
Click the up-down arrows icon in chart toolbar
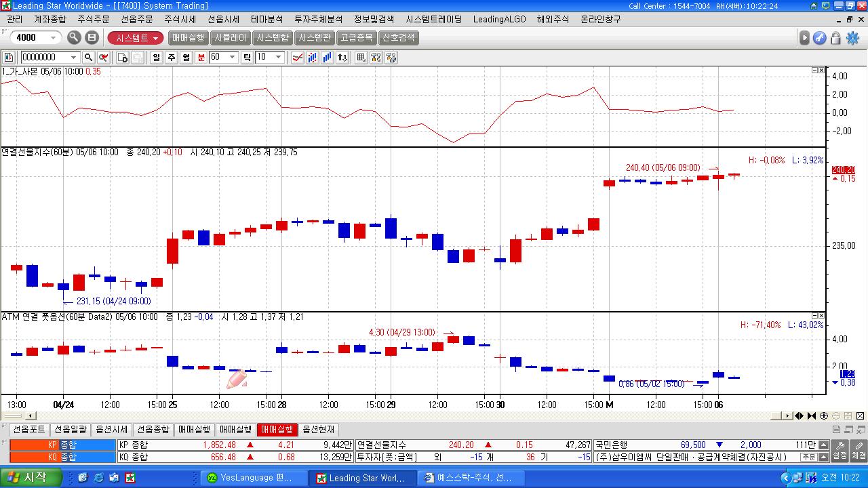(x=342, y=58)
